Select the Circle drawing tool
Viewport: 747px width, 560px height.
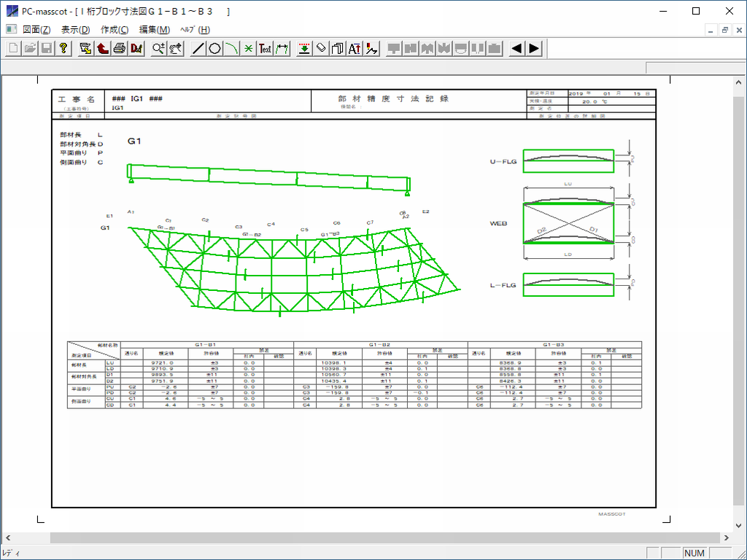(x=214, y=49)
